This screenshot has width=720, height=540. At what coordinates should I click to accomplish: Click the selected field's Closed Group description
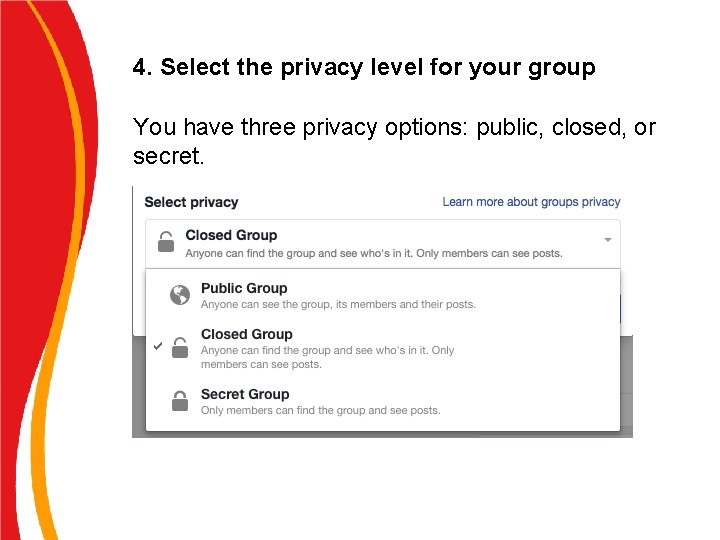pos(373,254)
